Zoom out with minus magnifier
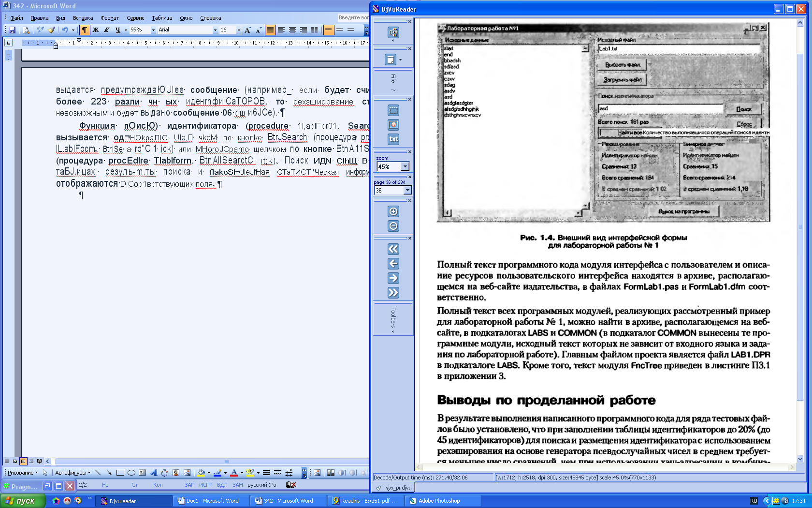812x508 pixels. pos(393,226)
